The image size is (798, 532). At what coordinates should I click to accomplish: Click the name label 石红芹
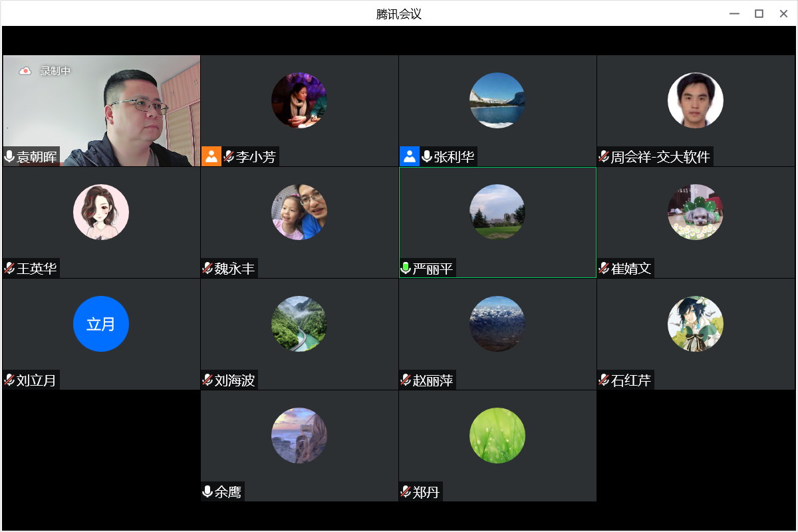631,380
